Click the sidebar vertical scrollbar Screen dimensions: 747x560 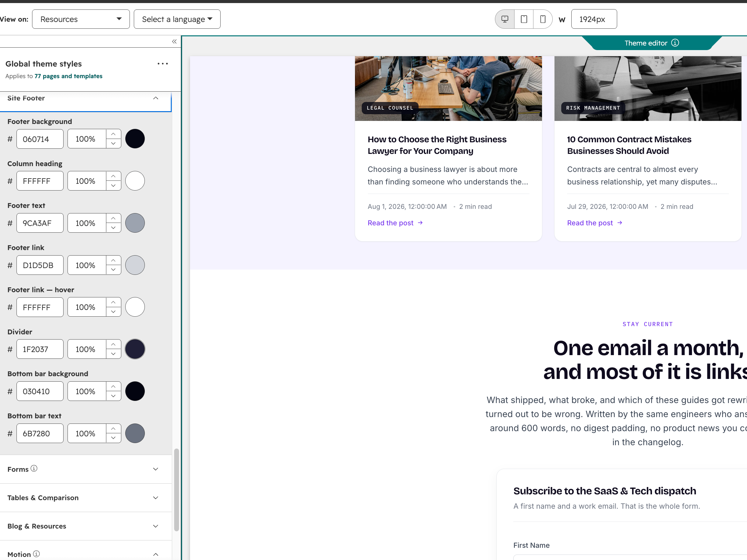pyautogui.click(x=176, y=490)
